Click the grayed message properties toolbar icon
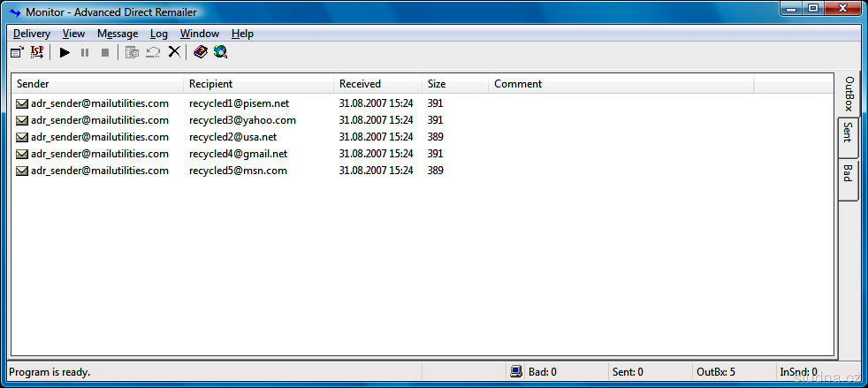Viewport: 868px width, 388px height. click(x=132, y=52)
